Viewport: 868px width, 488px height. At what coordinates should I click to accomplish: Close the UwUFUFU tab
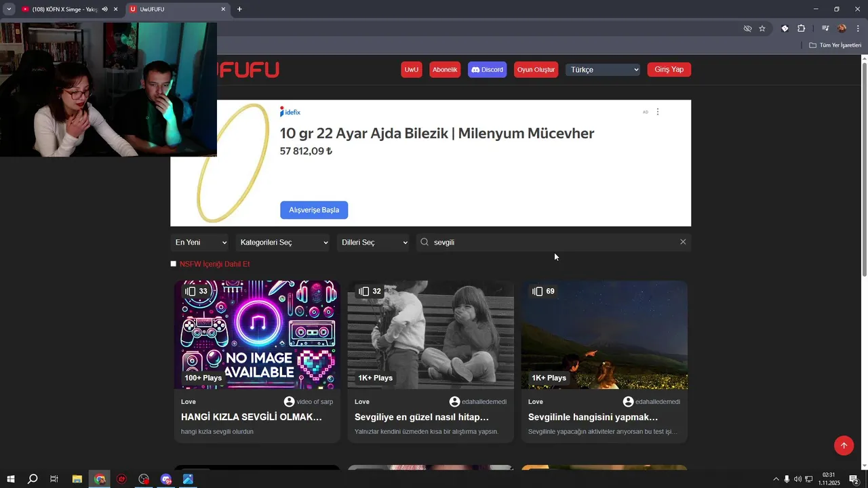click(x=223, y=9)
